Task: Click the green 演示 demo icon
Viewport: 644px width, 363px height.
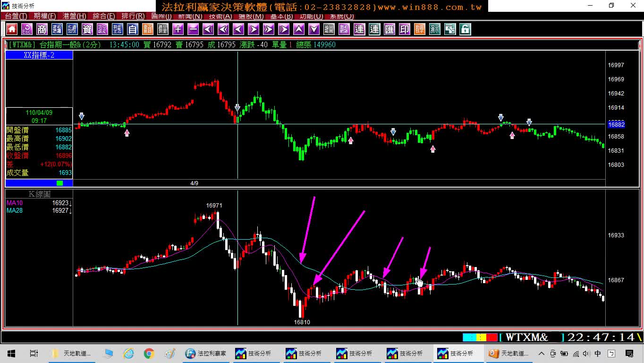Action: pyautogui.click(x=435, y=29)
